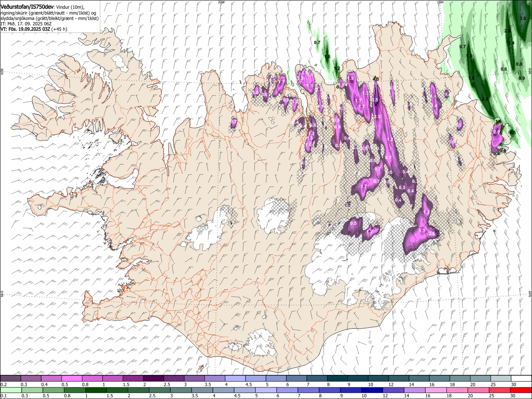This screenshot has width=532, height=399.
Task: Pick the rose 20 rainfall legend swatch
Action: point(478,390)
